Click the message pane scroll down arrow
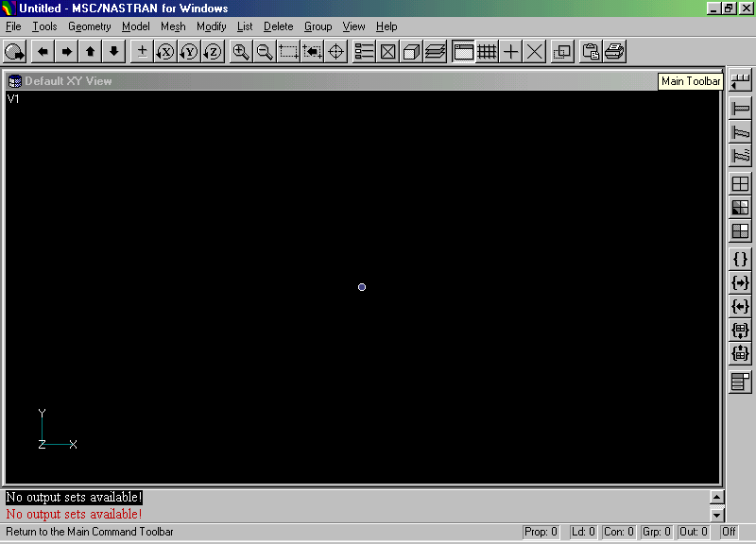Image resolution: width=756 pixels, height=544 pixels. (x=717, y=515)
